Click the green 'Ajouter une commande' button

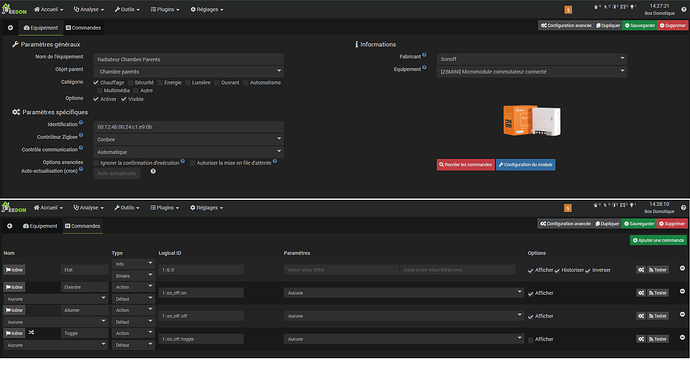658,240
